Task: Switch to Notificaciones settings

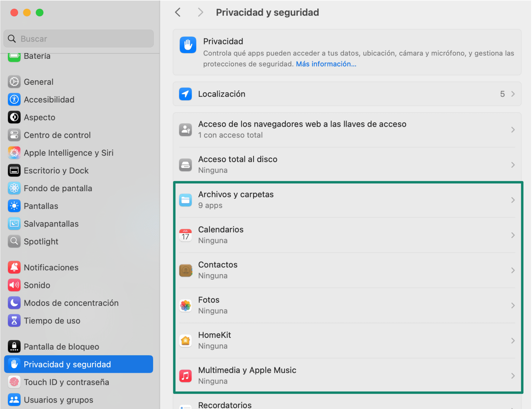Action: (x=51, y=267)
